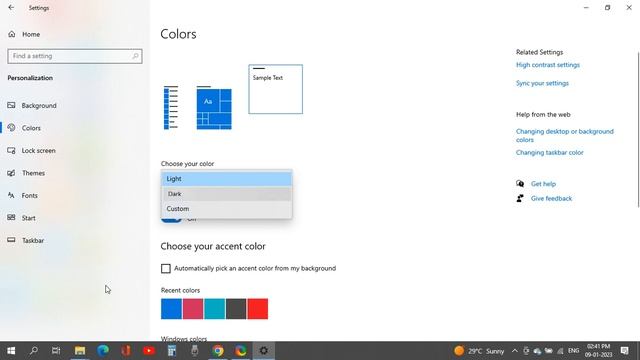
Task: Choose Dark from the color mode dropdown
Action: pos(227,194)
